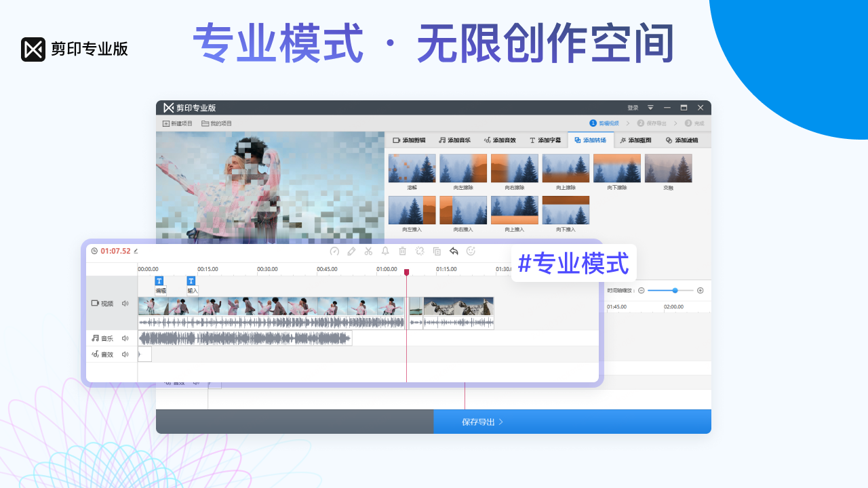Viewport: 868px width, 488px height.
Task: Click the plus button to expand timeline zoom
Action: pos(700,290)
